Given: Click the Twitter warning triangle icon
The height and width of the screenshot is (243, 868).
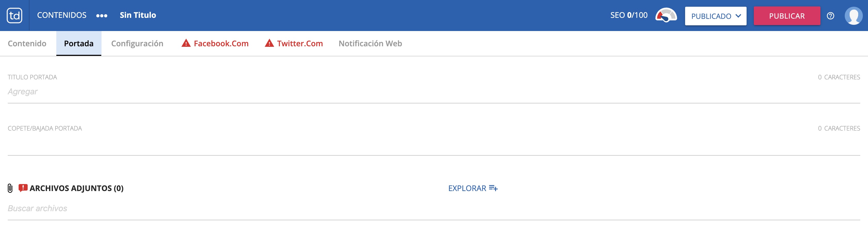Looking at the screenshot, I should pos(269,43).
